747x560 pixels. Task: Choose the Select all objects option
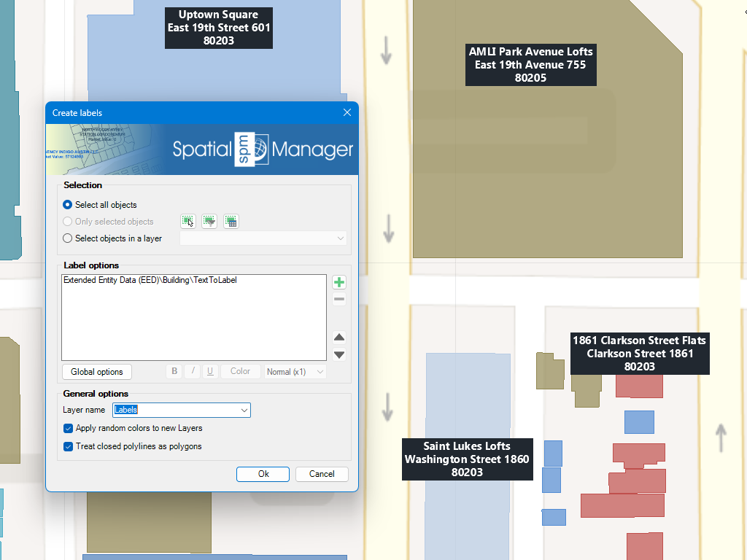tap(100, 205)
